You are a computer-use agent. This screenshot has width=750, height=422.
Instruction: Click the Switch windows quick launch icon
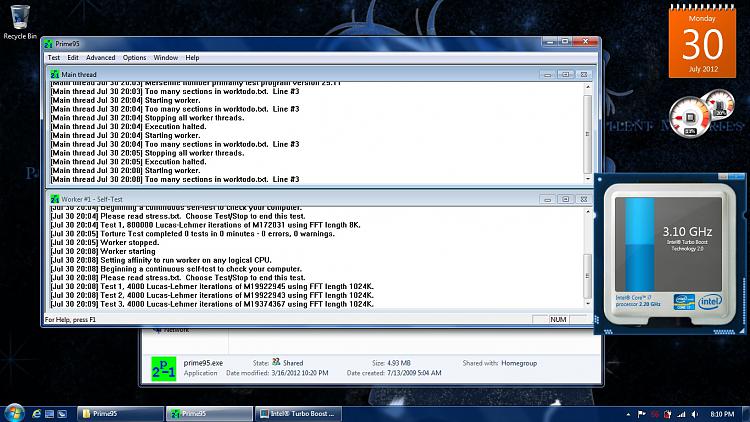pyautogui.click(x=62, y=414)
